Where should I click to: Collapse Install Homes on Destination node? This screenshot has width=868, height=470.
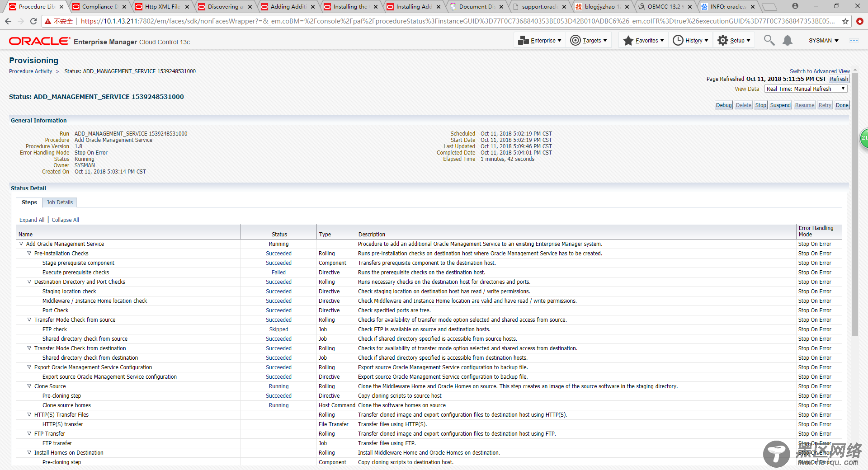click(29, 452)
